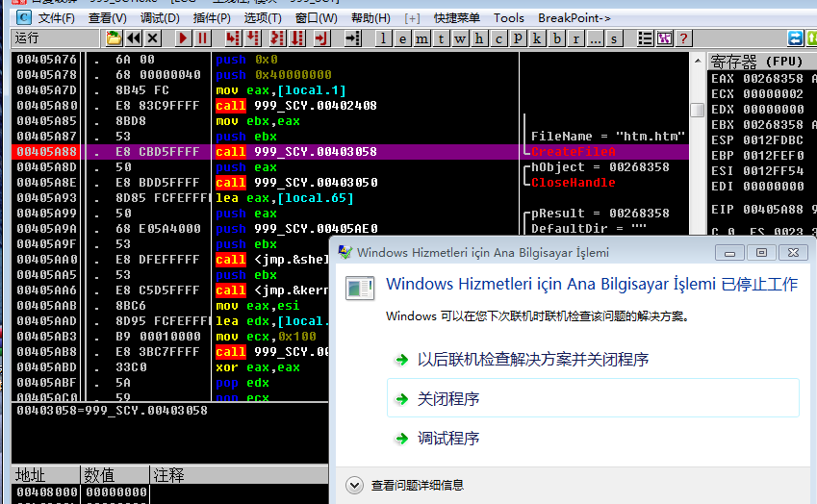Viewport: 817px width, 504px height.
Task: Show the Log window with the 'l' button
Action: click(x=384, y=38)
